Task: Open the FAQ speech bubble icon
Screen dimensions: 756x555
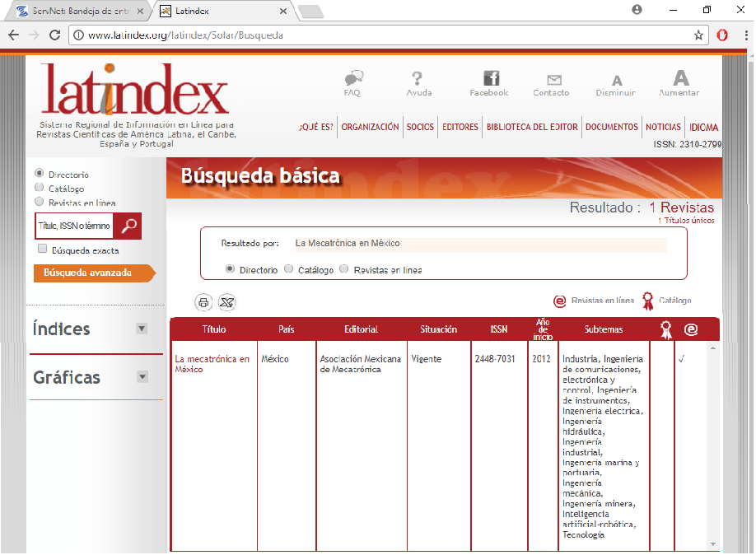Action: 353,77
